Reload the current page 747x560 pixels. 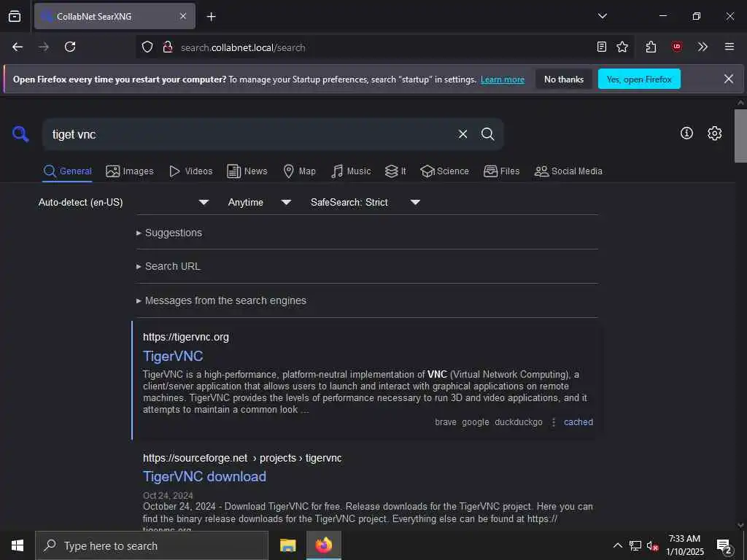point(70,47)
